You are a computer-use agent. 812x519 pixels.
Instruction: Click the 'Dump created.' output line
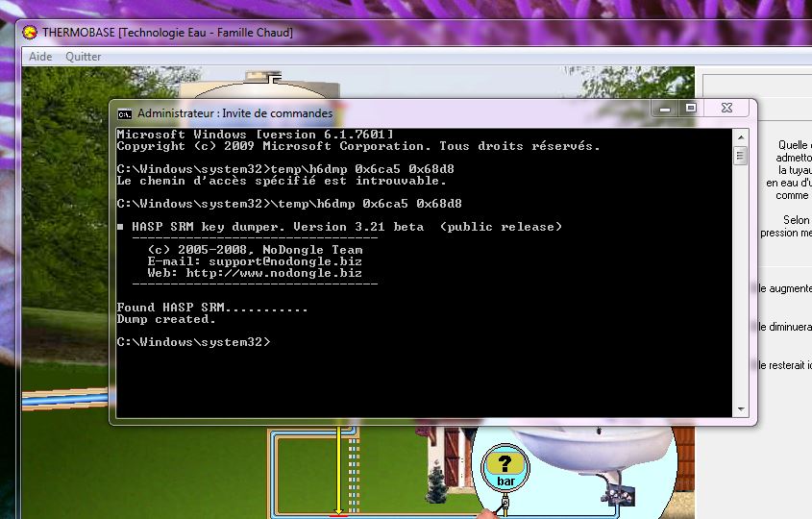click(x=165, y=319)
